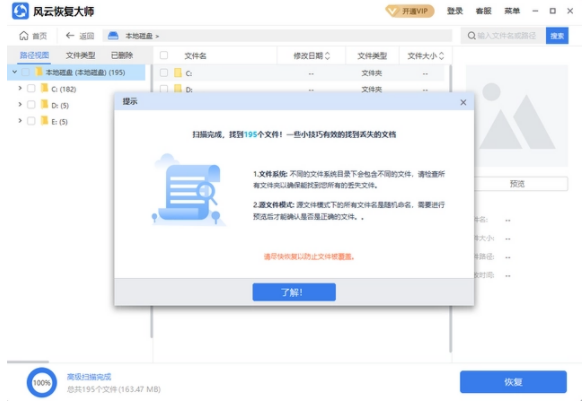The height and width of the screenshot is (401, 585).
Task: Click the 2.源文件模式 tip paragraph
Action: point(349,210)
